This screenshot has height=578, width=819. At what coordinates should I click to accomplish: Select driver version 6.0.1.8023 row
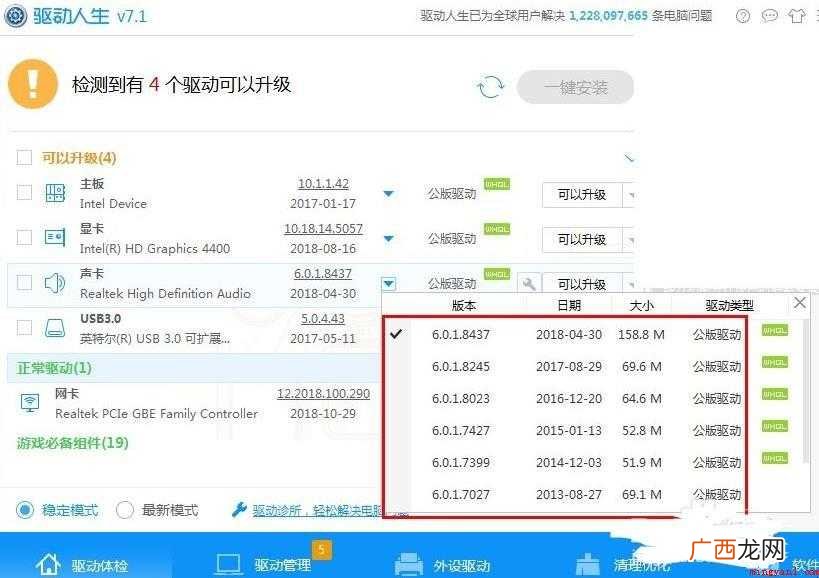coord(567,398)
